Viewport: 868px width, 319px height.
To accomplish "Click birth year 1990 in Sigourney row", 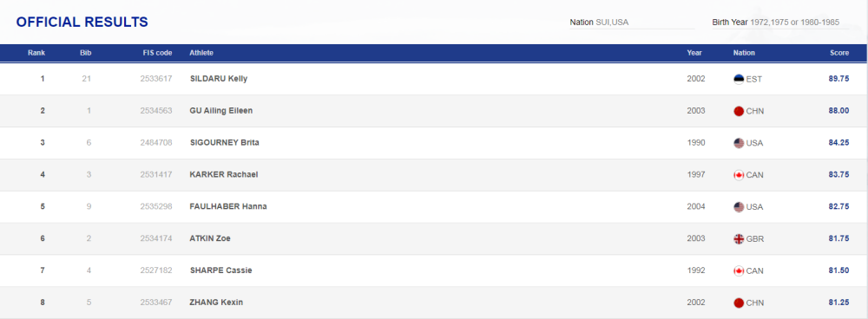I will 696,143.
